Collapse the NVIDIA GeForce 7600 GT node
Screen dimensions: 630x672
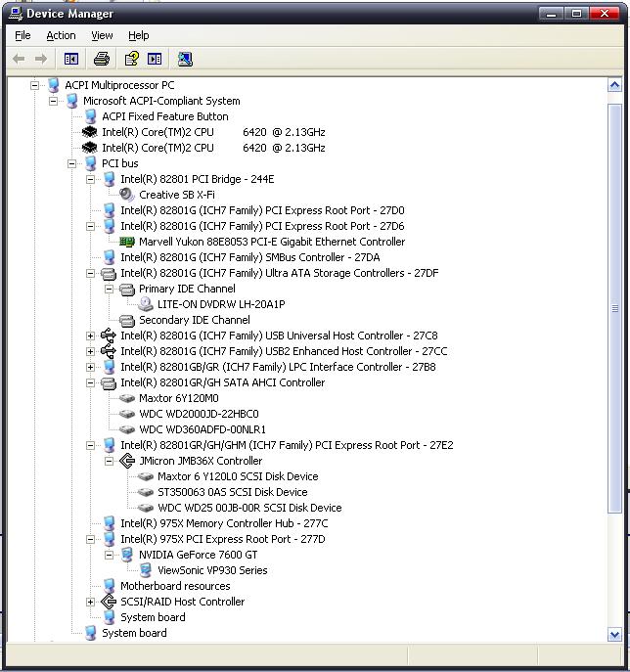tap(110, 555)
